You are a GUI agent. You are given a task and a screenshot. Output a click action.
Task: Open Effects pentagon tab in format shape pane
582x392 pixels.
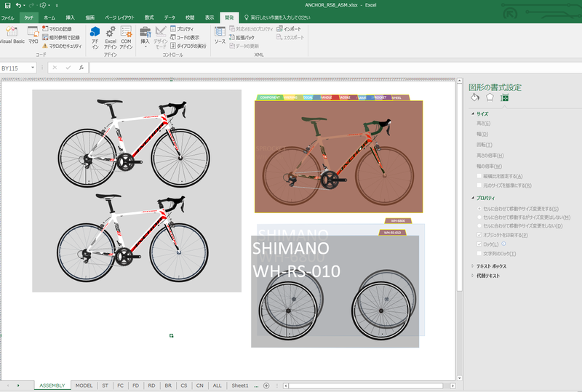pyautogui.click(x=490, y=97)
